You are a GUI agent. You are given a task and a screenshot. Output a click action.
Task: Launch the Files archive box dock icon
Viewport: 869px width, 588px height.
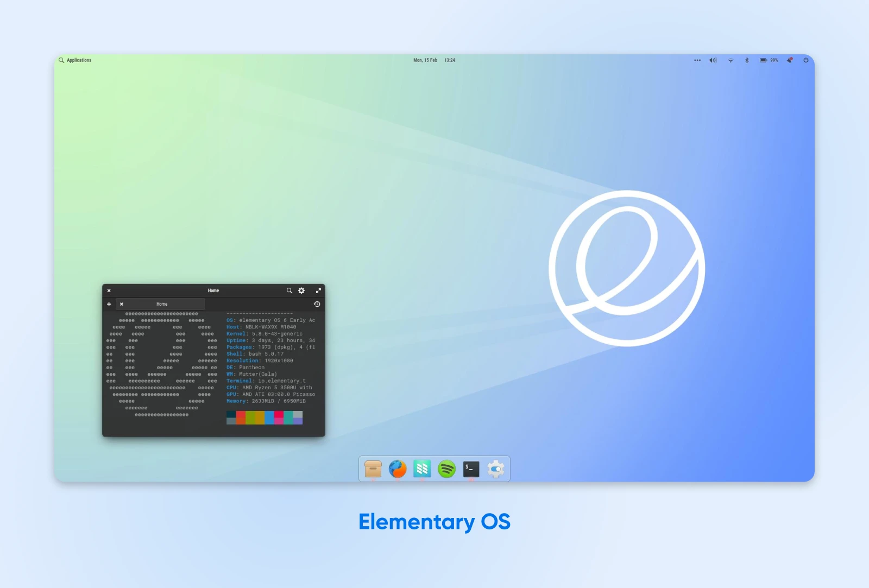(373, 469)
